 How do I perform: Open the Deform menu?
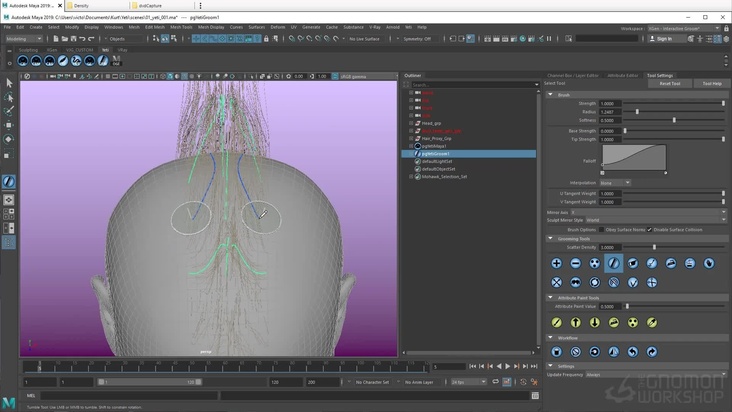pyautogui.click(x=278, y=27)
